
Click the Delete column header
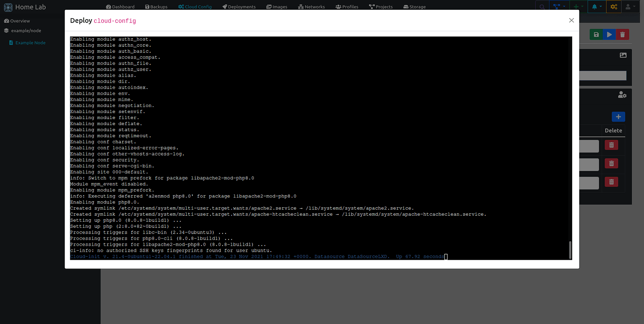coord(613,131)
